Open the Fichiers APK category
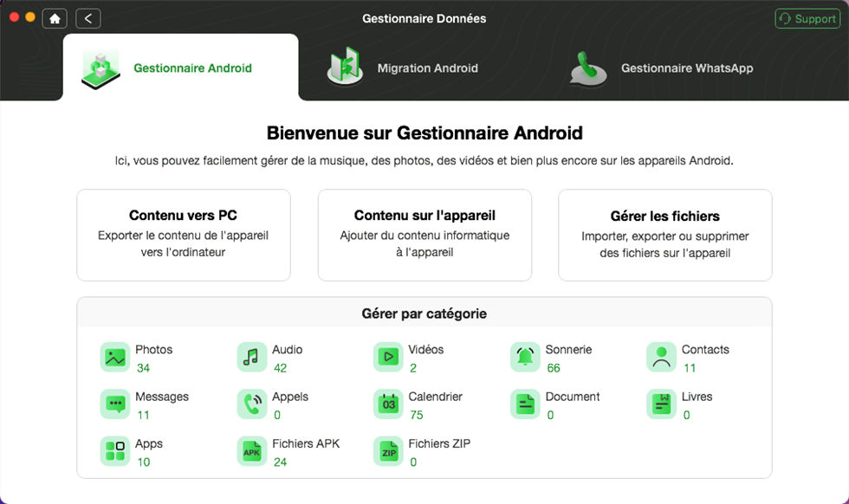The image size is (849, 504). 252,451
